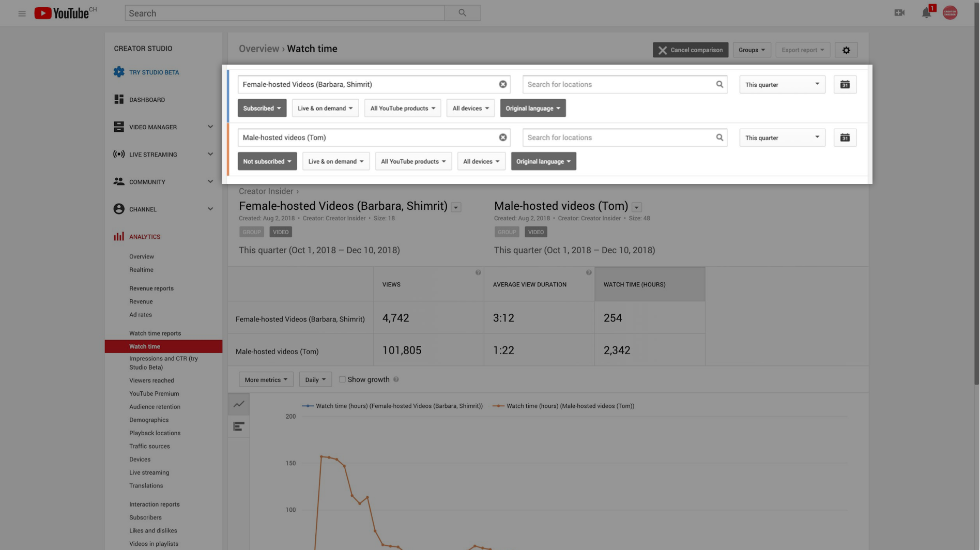Screen dimensions: 980x550
Task: Open the hamburger guide menu
Action: [22, 13]
